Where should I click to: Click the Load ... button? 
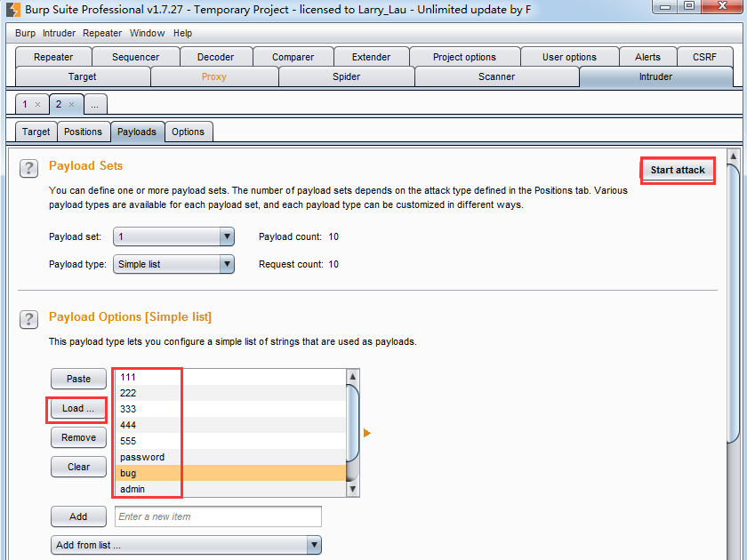(78, 409)
